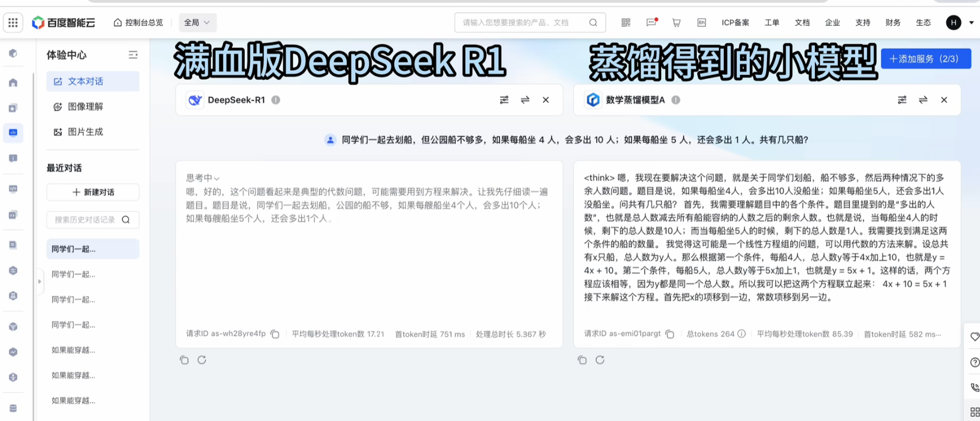Open the shopping cart icon
Viewport: 980px width, 421px height.
click(x=676, y=22)
